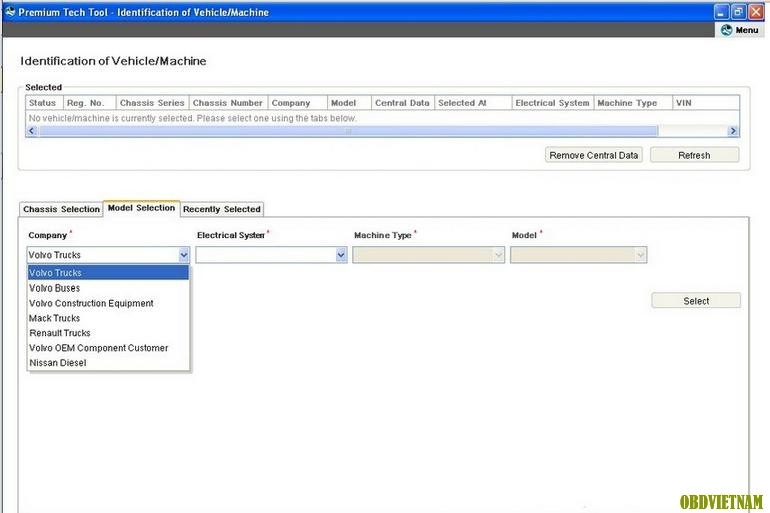Click the 'No vehicle/machine is currently selected' message
The width and height of the screenshot is (770, 513).
192,118
